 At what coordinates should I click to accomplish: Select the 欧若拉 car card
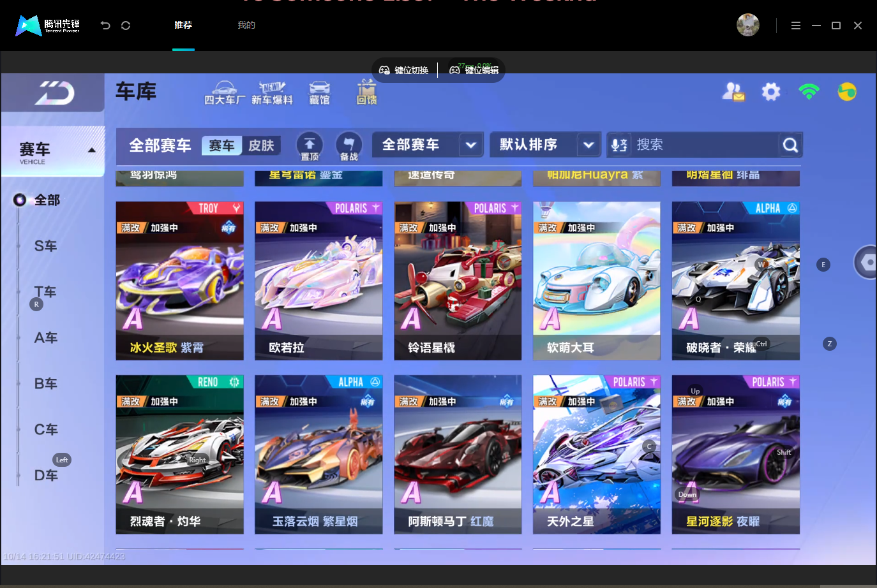pos(319,281)
